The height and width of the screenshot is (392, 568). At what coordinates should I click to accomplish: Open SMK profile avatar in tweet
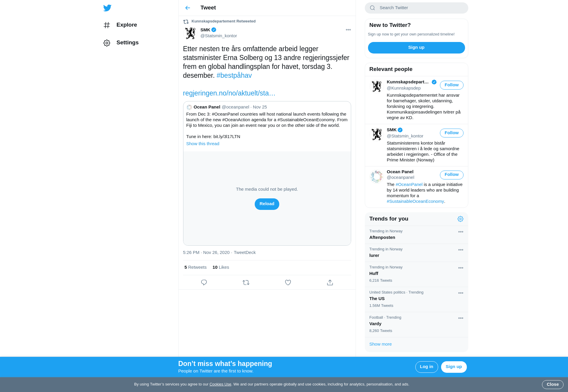pos(190,33)
